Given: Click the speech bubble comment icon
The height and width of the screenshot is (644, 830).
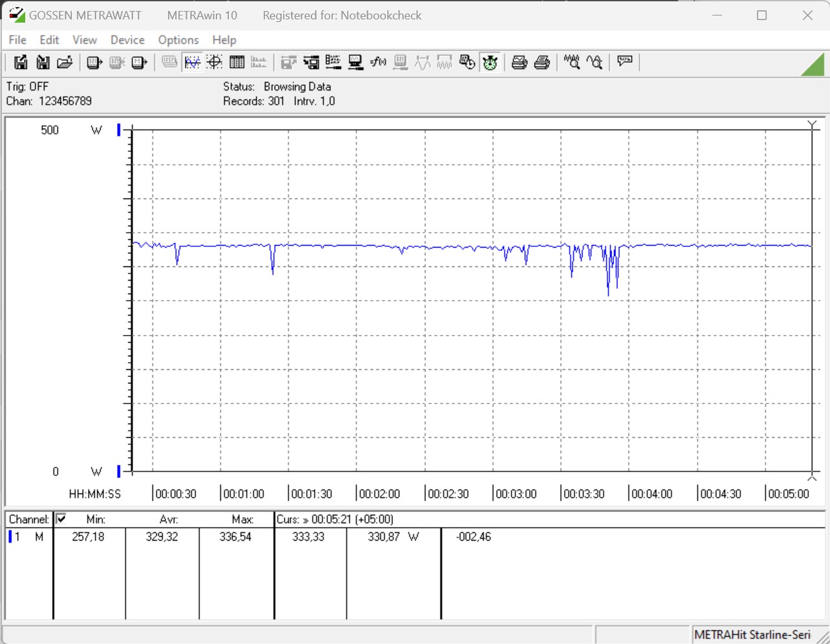Looking at the screenshot, I should [x=624, y=62].
